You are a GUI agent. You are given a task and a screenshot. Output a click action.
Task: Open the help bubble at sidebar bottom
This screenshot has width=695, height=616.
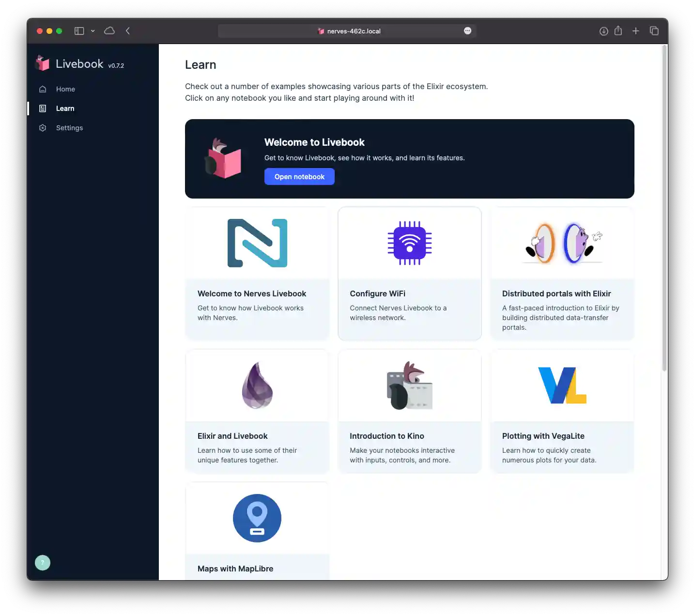[43, 562]
